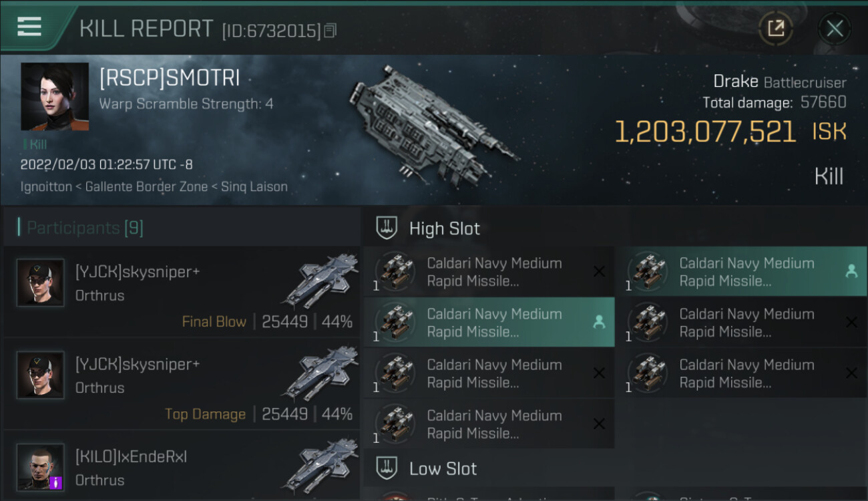Click the Low Slot section icon
Image resolution: width=868 pixels, height=501 pixels.
pyautogui.click(x=386, y=468)
